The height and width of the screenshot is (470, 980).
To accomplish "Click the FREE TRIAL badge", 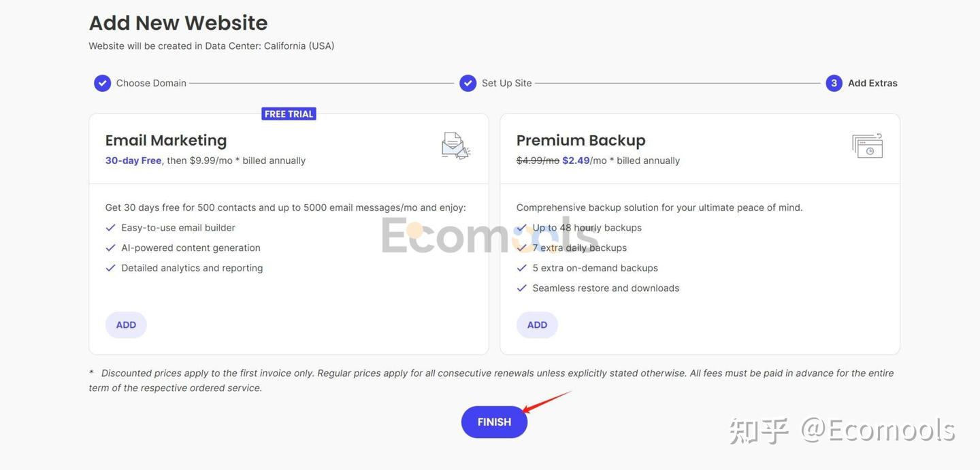I will pos(289,114).
